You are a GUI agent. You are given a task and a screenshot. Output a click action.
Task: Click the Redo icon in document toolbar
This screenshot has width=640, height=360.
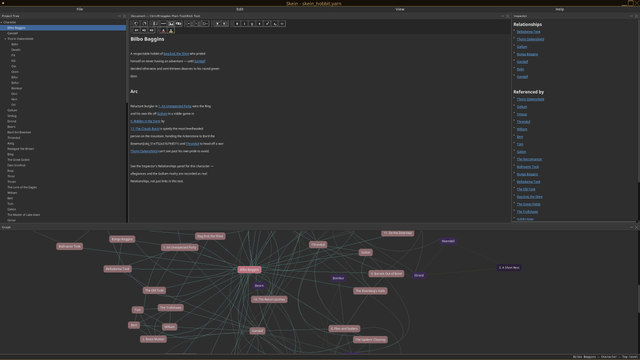144,24
